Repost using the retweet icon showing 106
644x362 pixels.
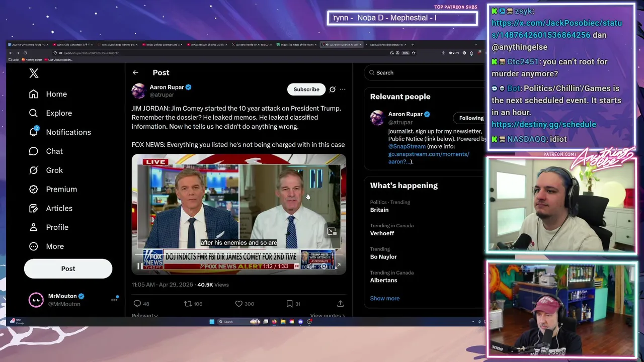tap(188, 304)
